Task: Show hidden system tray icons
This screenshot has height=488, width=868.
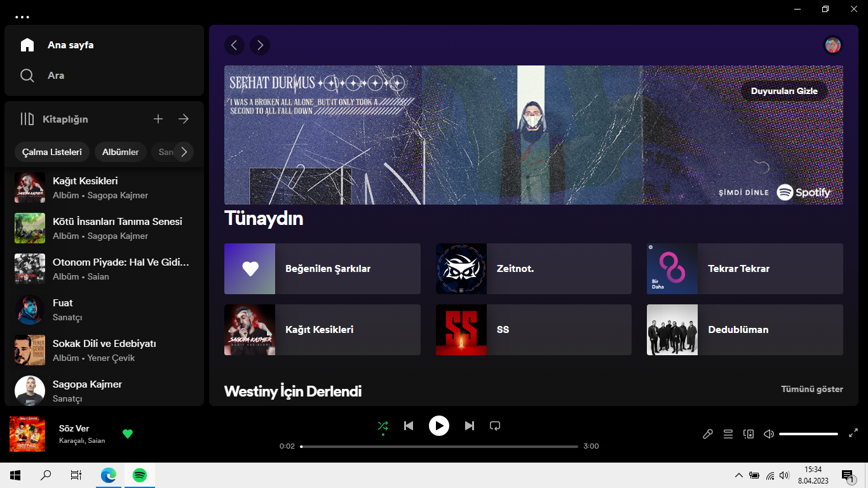Action: (x=738, y=475)
